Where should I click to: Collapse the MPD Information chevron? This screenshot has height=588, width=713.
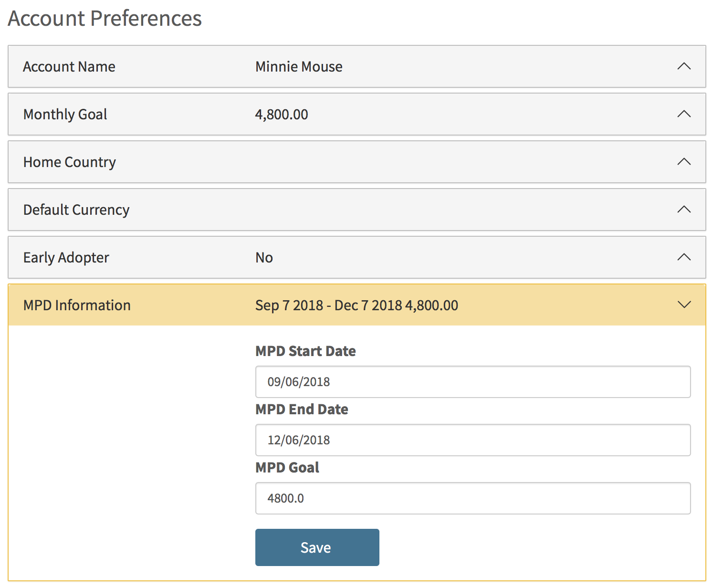pos(684,305)
